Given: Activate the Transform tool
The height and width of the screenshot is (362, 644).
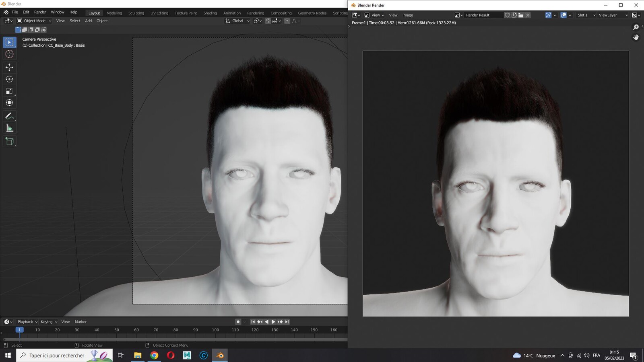Looking at the screenshot, I should [10, 103].
